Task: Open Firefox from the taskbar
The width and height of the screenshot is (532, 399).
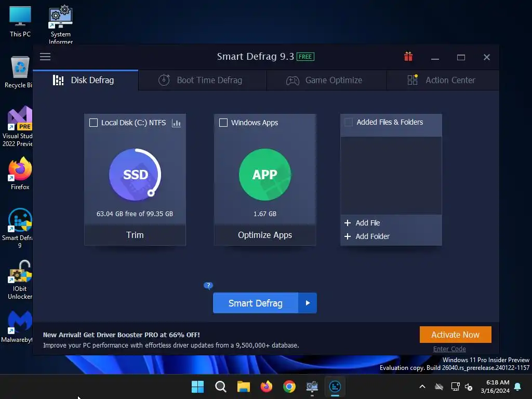Action: (267, 387)
